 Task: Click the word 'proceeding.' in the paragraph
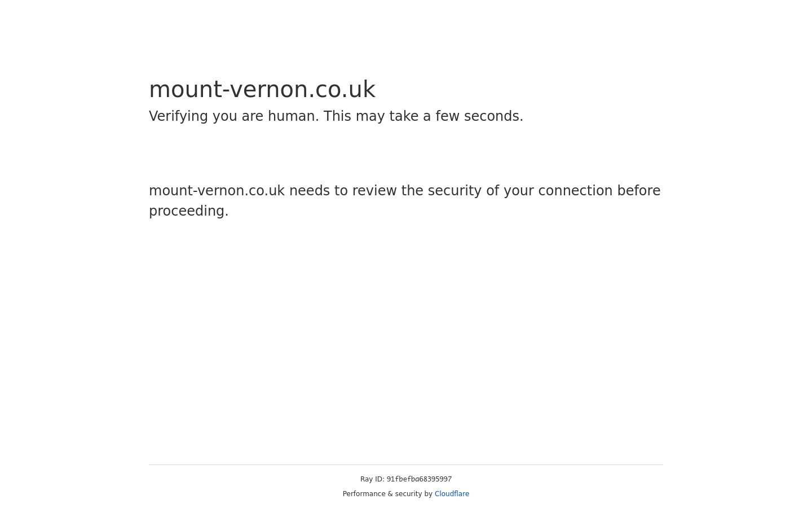coord(189,211)
